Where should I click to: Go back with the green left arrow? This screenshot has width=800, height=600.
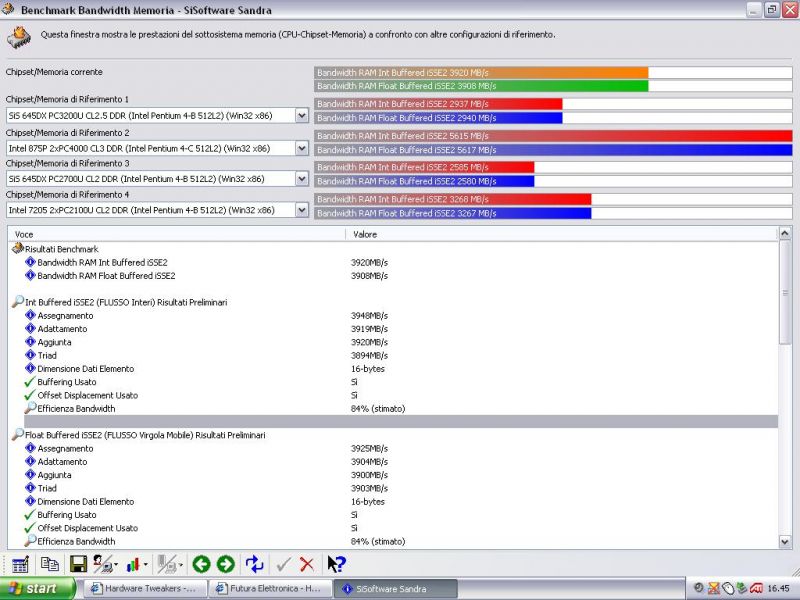[202, 564]
